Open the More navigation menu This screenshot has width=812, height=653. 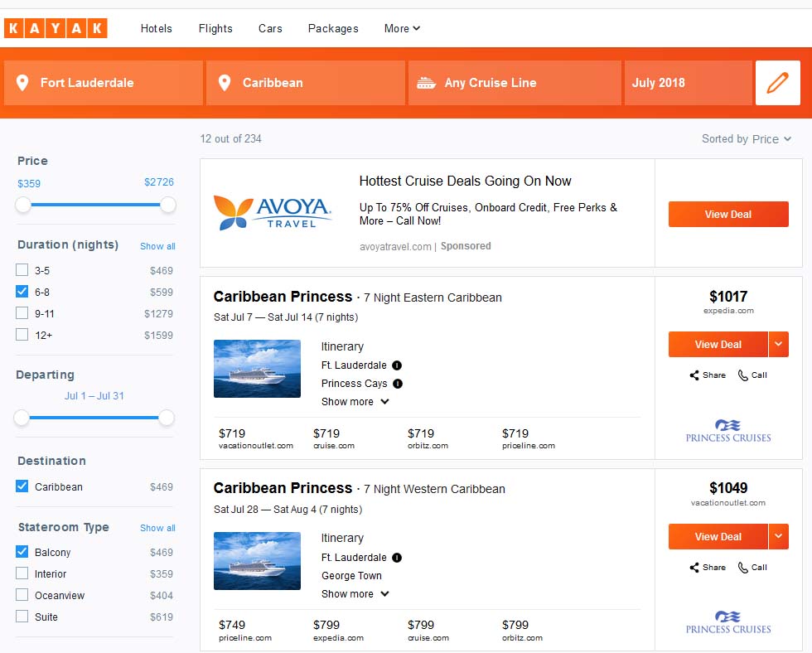(402, 28)
